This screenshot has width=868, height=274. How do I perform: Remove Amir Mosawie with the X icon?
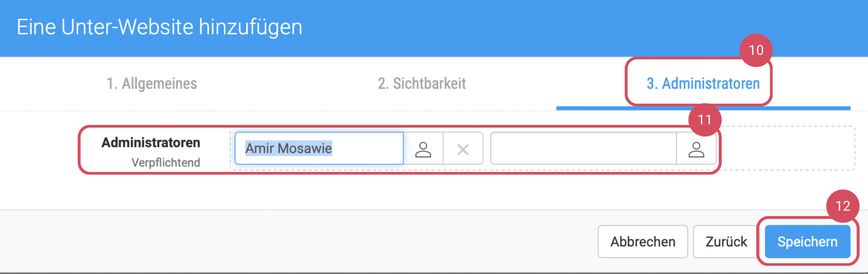[x=463, y=149]
